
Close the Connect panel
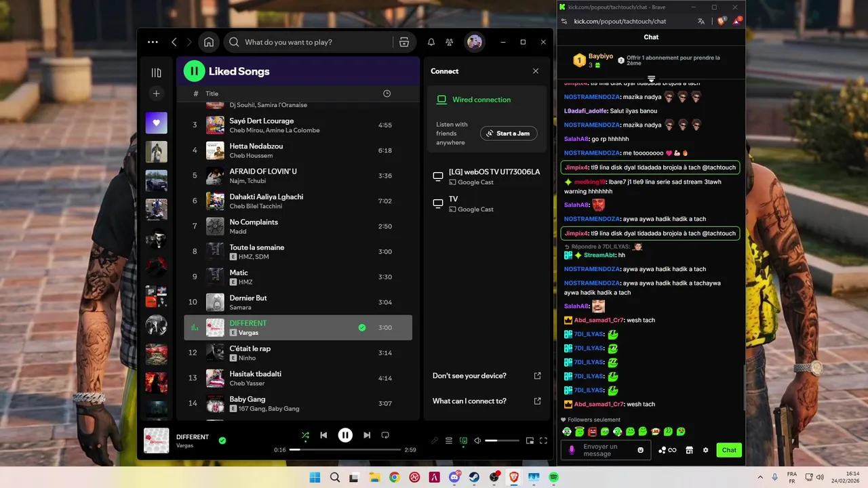[x=536, y=71]
